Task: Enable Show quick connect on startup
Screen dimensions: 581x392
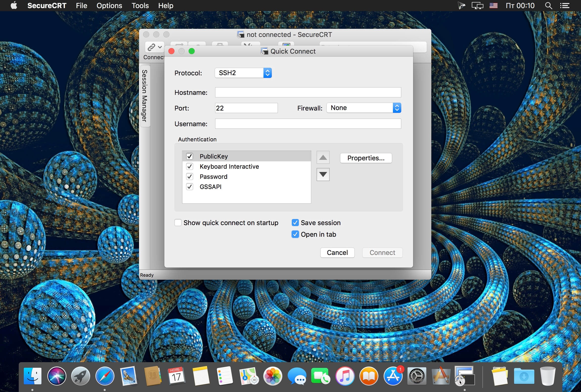Action: [178, 223]
